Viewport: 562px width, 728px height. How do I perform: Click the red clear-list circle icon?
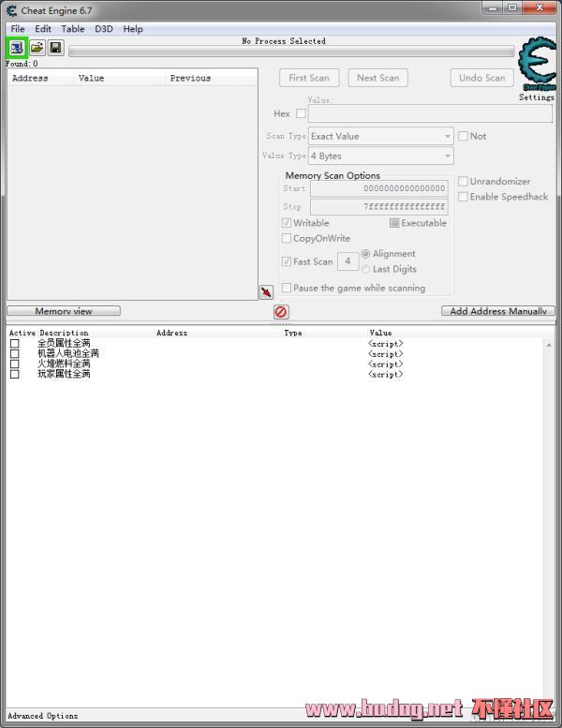tap(281, 312)
